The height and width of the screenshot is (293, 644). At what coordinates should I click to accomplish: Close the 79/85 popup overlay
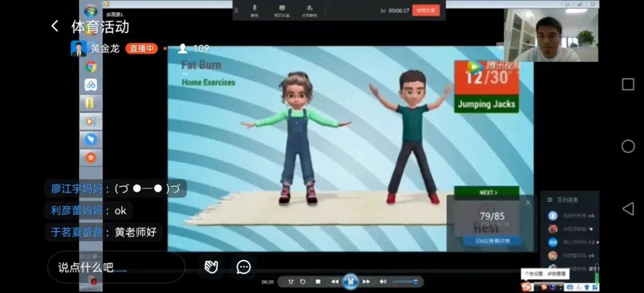pos(528,203)
